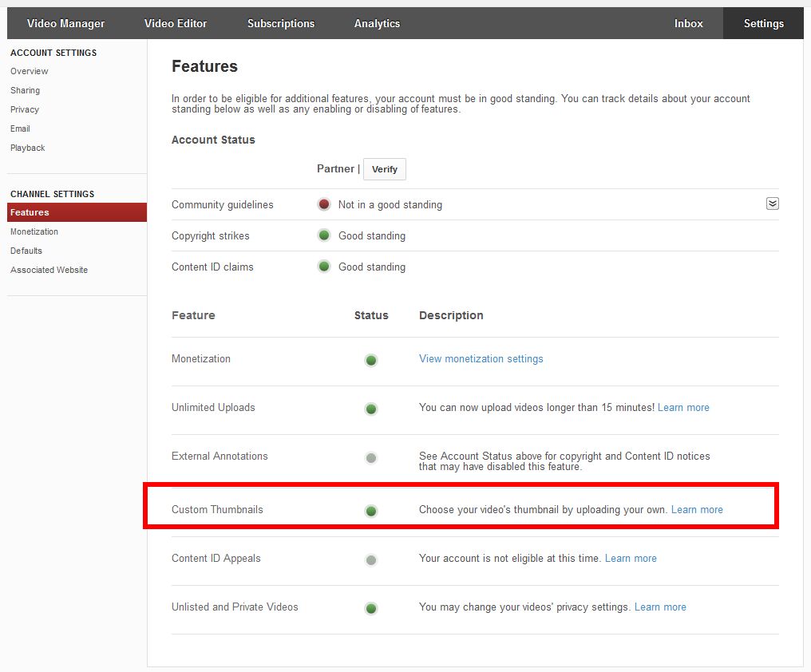Viewport: 811px width, 672px height.
Task: Click the Unlimited Uploads feature name
Action: pyautogui.click(x=213, y=407)
